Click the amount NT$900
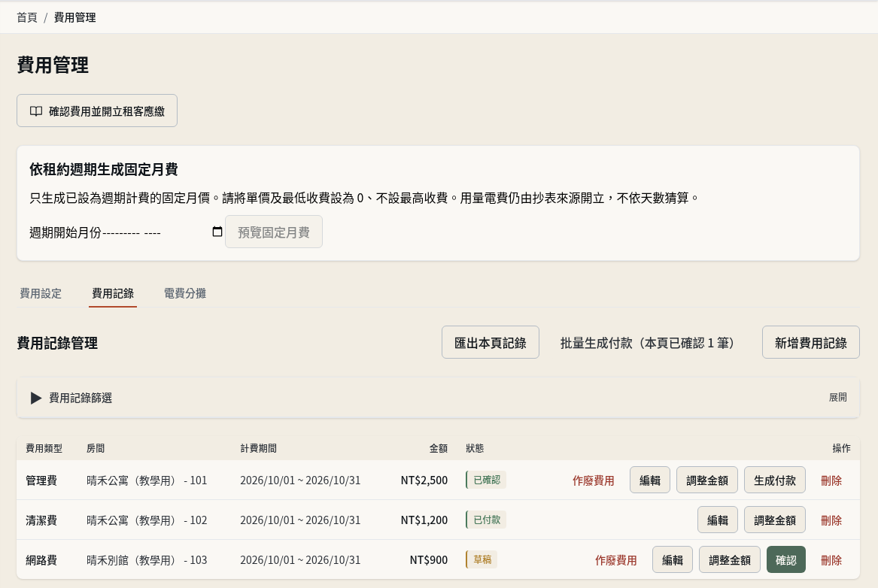The image size is (878, 588). (429, 559)
